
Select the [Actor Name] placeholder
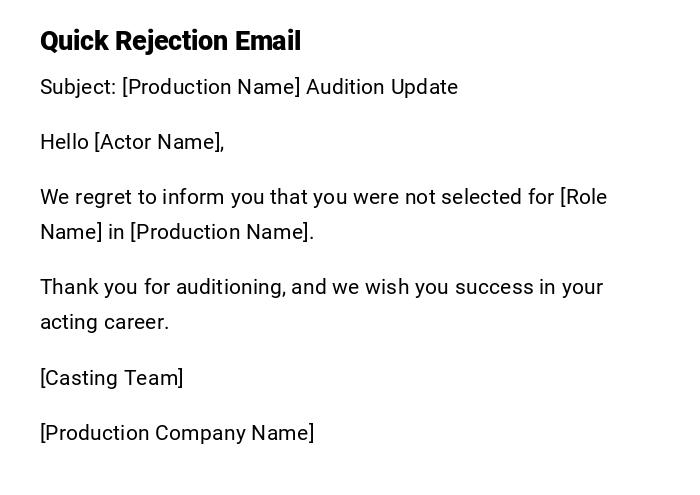tap(158, 142)
